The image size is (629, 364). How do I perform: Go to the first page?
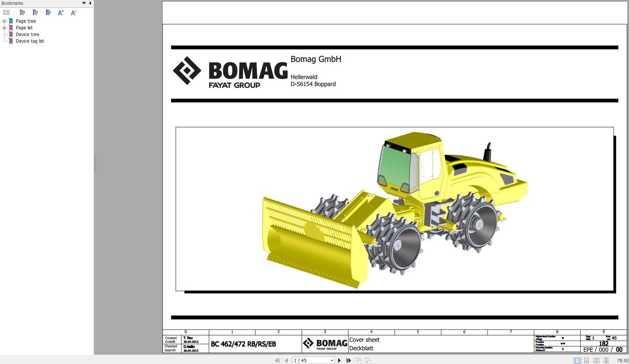[277, 360]
